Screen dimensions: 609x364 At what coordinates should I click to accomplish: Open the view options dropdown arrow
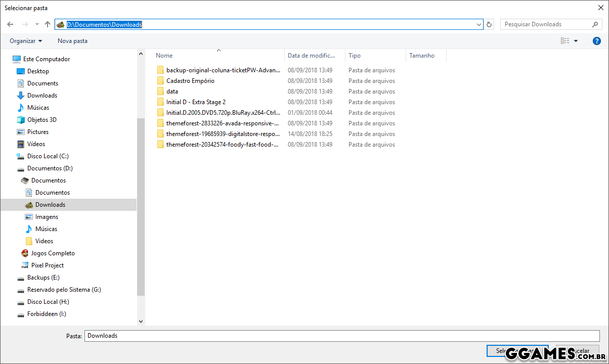[x=576, y=41]
